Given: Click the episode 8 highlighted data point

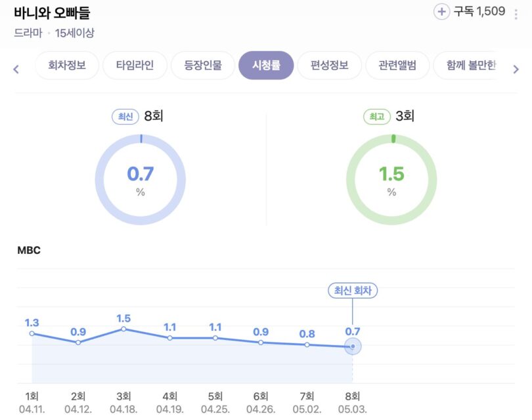Looking at the screenshot, I should 353,346.
